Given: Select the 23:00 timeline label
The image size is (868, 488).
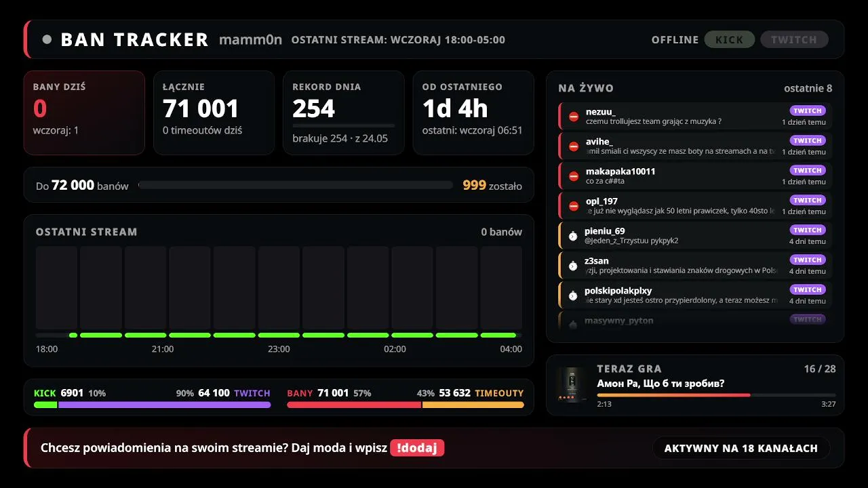Looking at the screenshot, I should coord(279,349).
